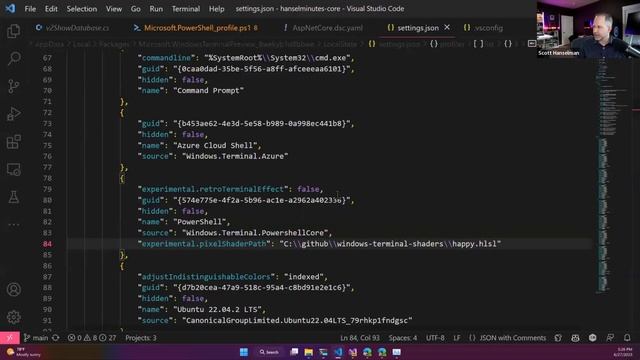Click the cmd.exe commandline string
The image size is (640, 360).
coord(278,58)
